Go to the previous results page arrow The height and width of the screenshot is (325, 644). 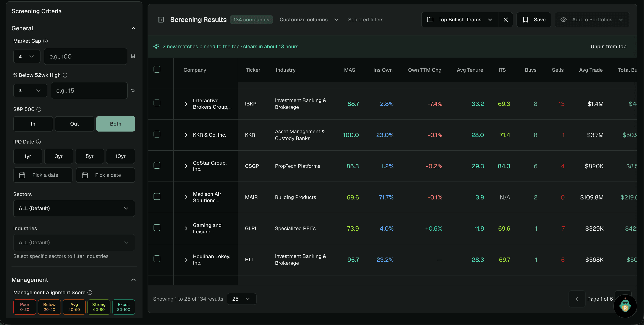(577, 299)
